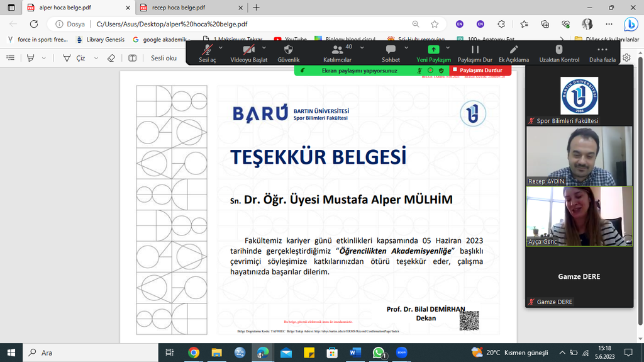Click the green Yeni Paylaşım icon
This screenshot has height=362, width=644.
tap(433, 49)
